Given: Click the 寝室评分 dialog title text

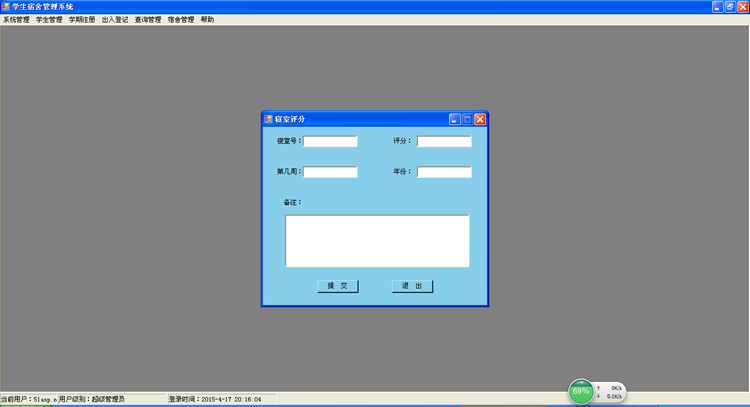Looking at the screenshot, I should (x=290, y=119).
